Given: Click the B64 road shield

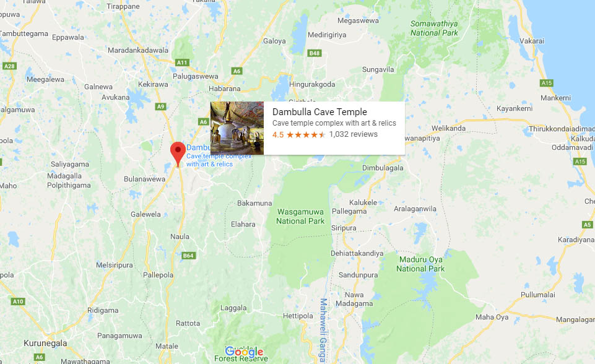Looking at the screenshot, I should 188,256.
